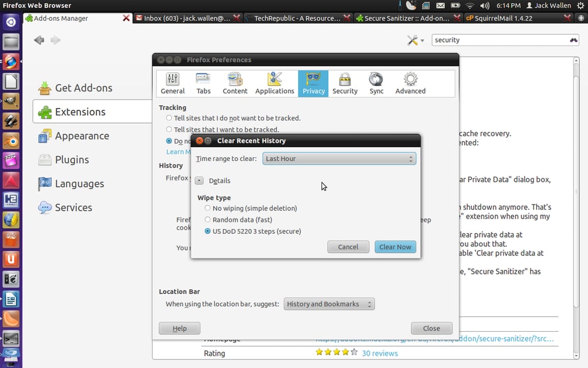This screenshot has height=368, width=588.
Task: Choose 'Random data (fast)' wipe type
Action: [x=207, y=219]
